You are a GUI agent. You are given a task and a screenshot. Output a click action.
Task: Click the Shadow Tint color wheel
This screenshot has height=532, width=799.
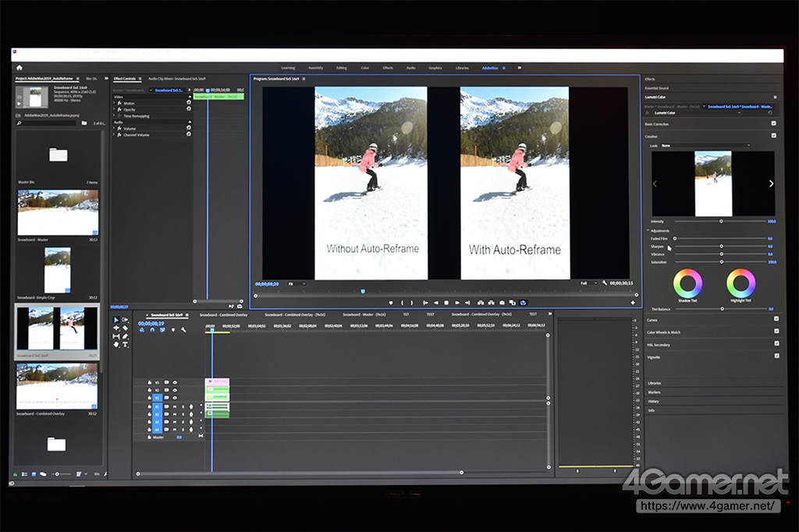pos(688,282)
